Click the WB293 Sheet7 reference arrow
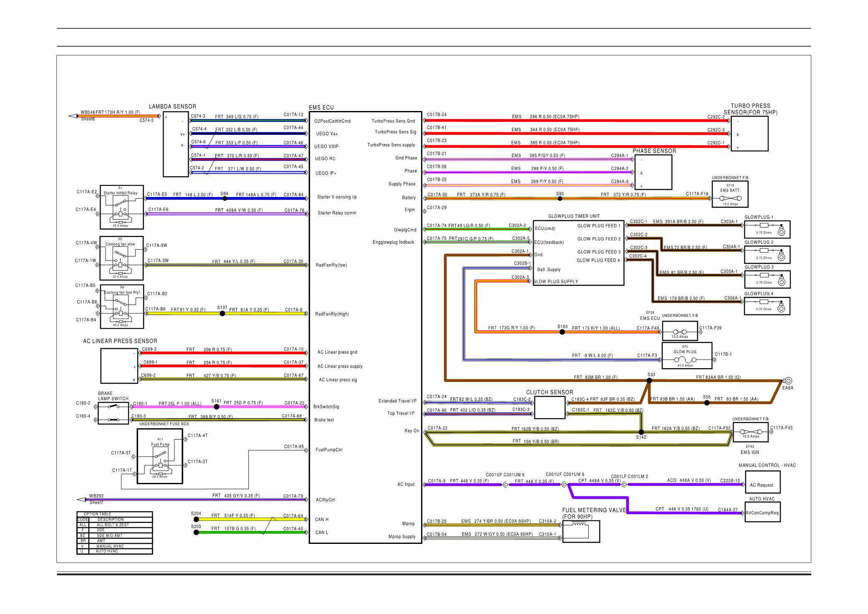Viewport: 868px width, 614px height. 82,500
